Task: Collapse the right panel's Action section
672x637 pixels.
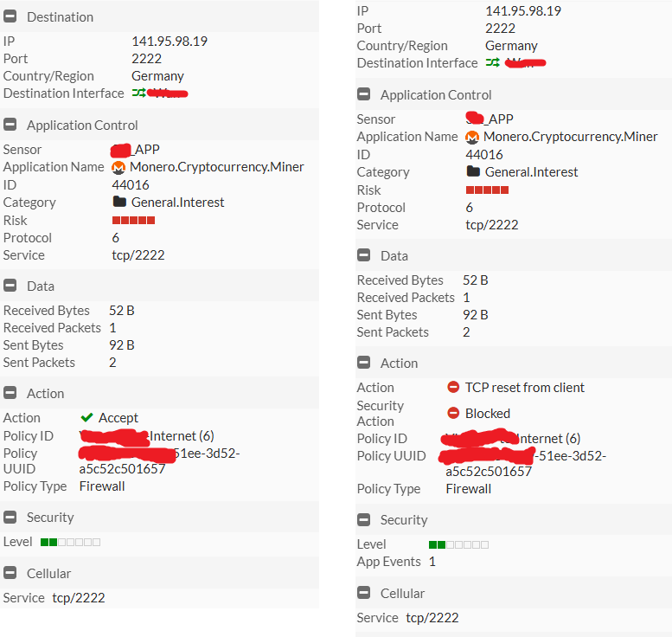Action: [x=364, y=364]
